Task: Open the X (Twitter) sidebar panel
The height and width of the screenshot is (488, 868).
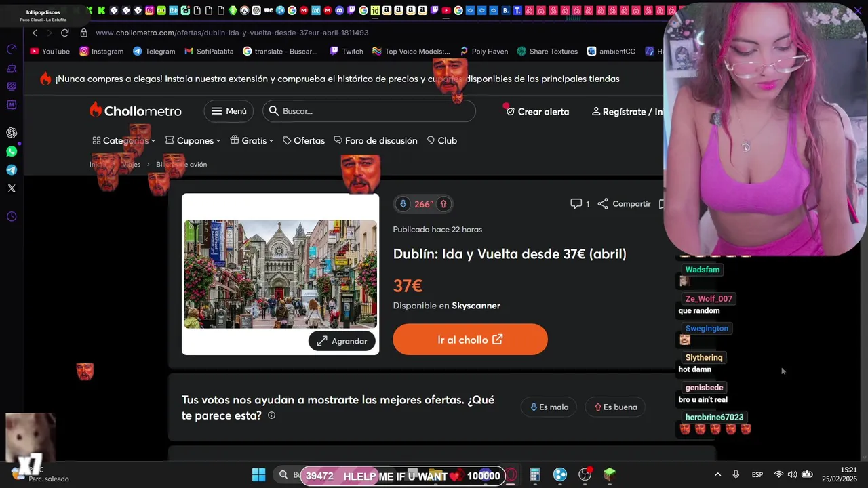Action: tap(12, 188)
